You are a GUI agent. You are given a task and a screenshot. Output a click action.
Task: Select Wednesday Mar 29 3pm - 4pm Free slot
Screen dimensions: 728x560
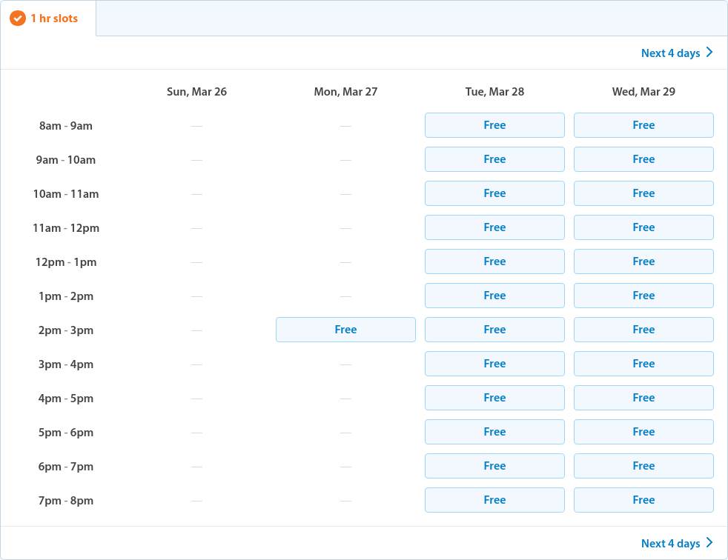pos(643,364)
